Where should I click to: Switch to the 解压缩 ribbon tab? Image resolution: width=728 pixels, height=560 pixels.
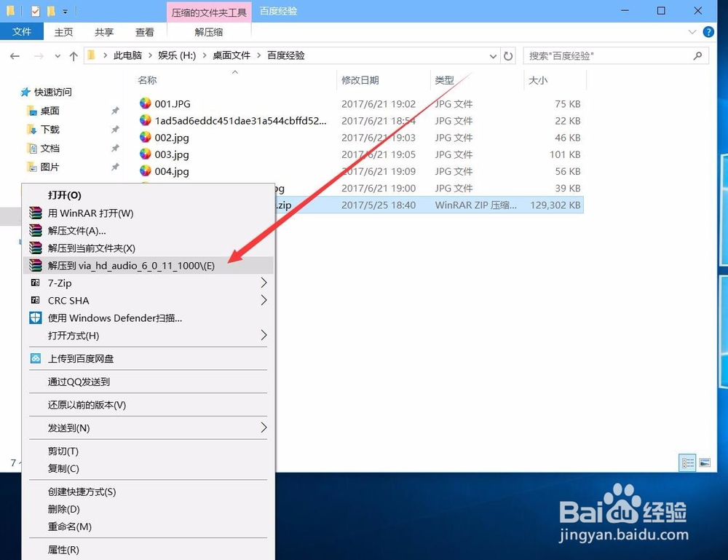(209, 31)
